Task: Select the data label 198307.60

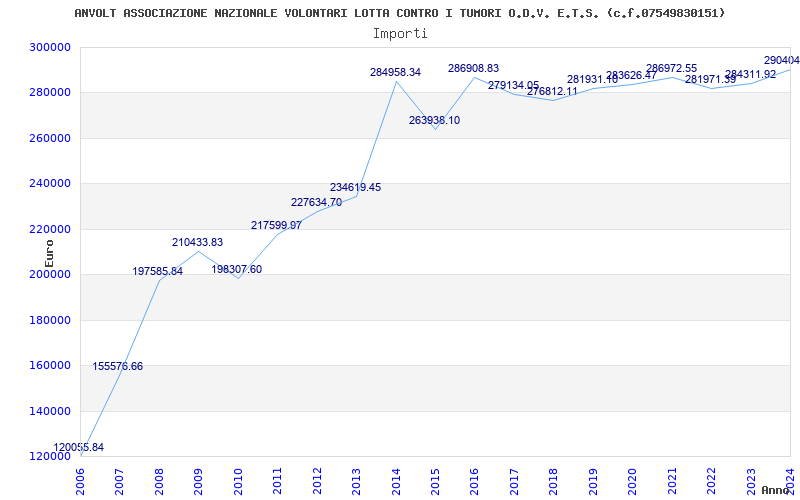Action: point(237,269)
